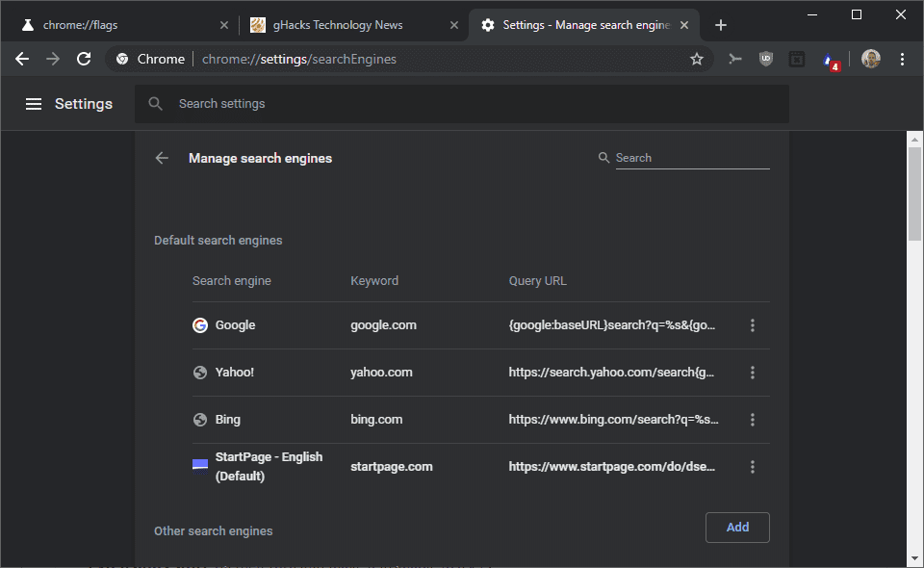Maximize the Chrome window
Viewport: 924px width, 568px height.
click(857, 14)
